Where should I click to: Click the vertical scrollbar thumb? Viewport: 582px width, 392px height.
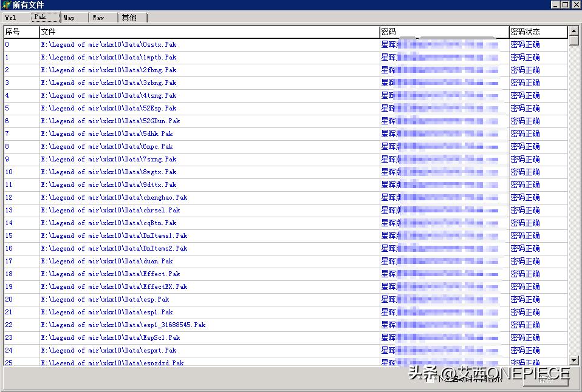(x=574, y=41)
